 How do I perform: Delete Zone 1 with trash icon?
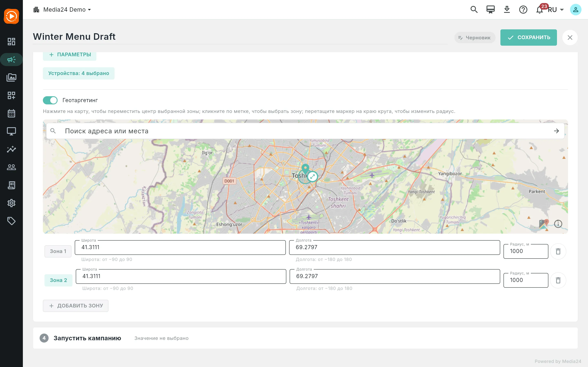[x=558, y=251]
